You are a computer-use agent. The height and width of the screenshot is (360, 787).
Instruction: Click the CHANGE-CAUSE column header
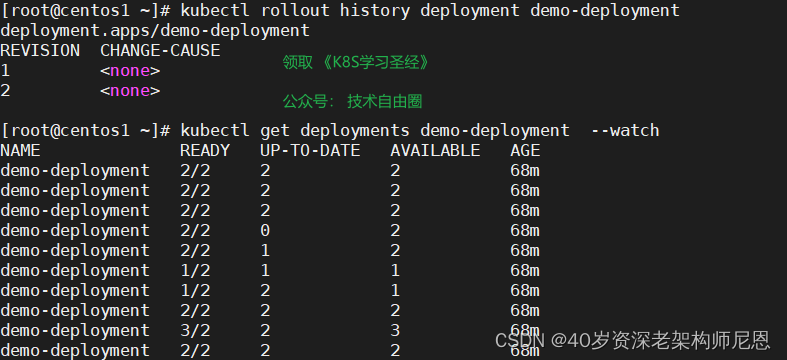click(x=160, y=51)
